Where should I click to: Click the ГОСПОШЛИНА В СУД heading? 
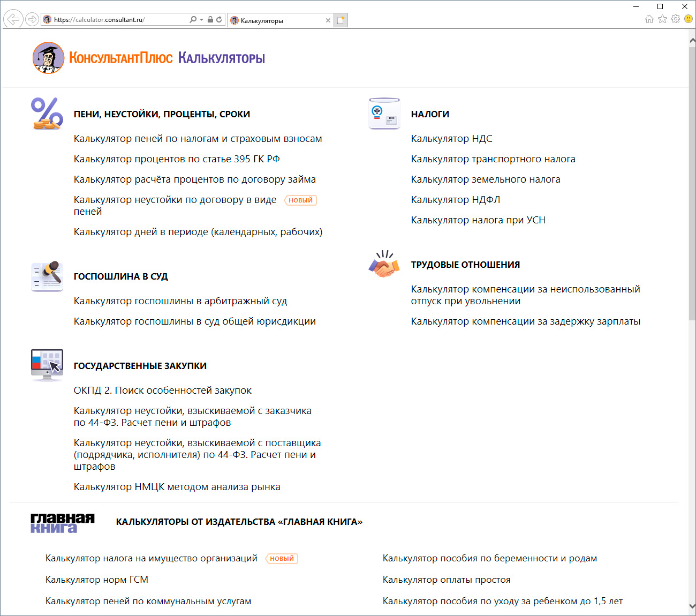(x=120, y=276)
